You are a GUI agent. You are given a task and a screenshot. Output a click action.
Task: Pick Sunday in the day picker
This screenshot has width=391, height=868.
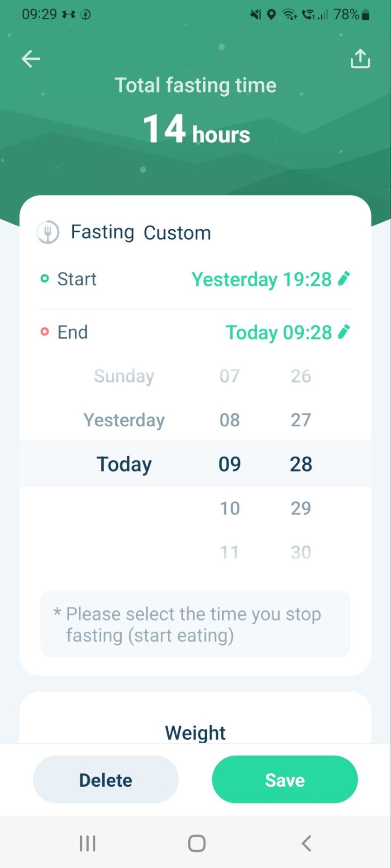click(x=124, y=376)
